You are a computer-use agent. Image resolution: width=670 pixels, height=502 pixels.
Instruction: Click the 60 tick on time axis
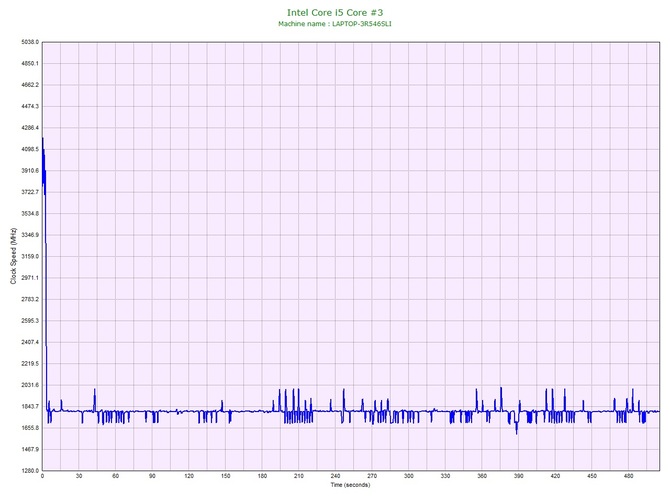pyautogui.click(x=115, y=476)
